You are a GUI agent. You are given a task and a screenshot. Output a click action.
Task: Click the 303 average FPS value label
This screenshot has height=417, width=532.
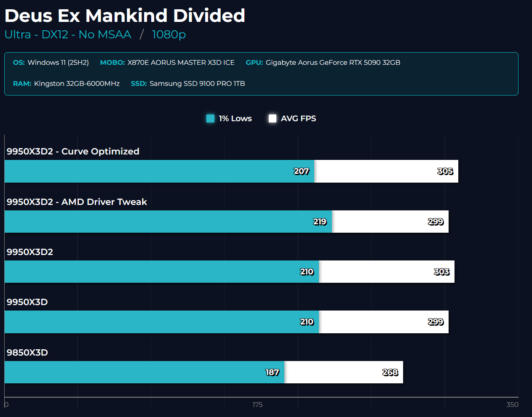tap(441, 272)
